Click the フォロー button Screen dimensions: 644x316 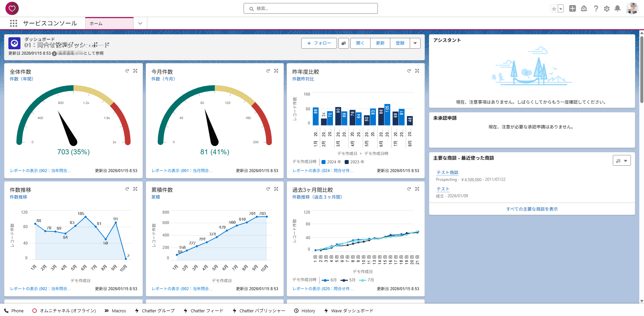pyautogui.click(x=319, y=43)
